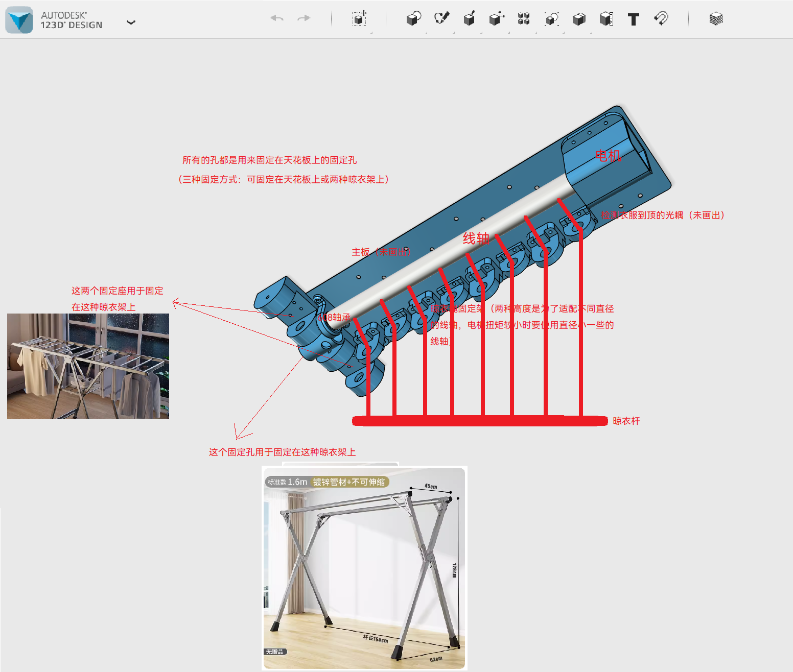Click the red 电机 label on the model
This screenshot has height=672, width=793.
tap(608, 156)
